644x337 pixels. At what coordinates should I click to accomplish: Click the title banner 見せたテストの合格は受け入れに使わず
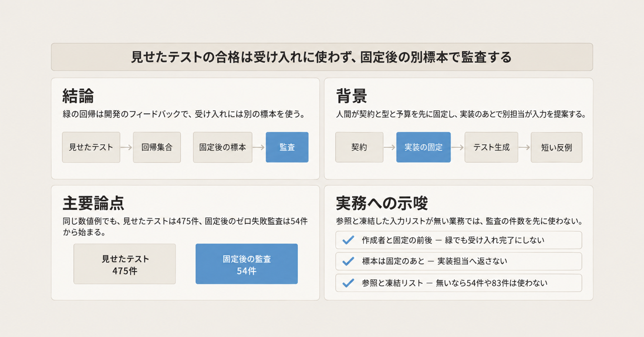[x=322, y=57]
